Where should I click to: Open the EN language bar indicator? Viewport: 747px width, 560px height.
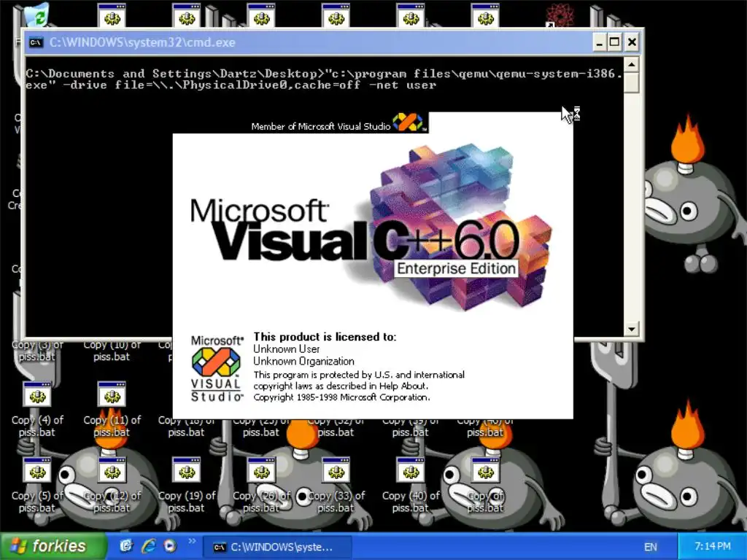coord(650,547)
